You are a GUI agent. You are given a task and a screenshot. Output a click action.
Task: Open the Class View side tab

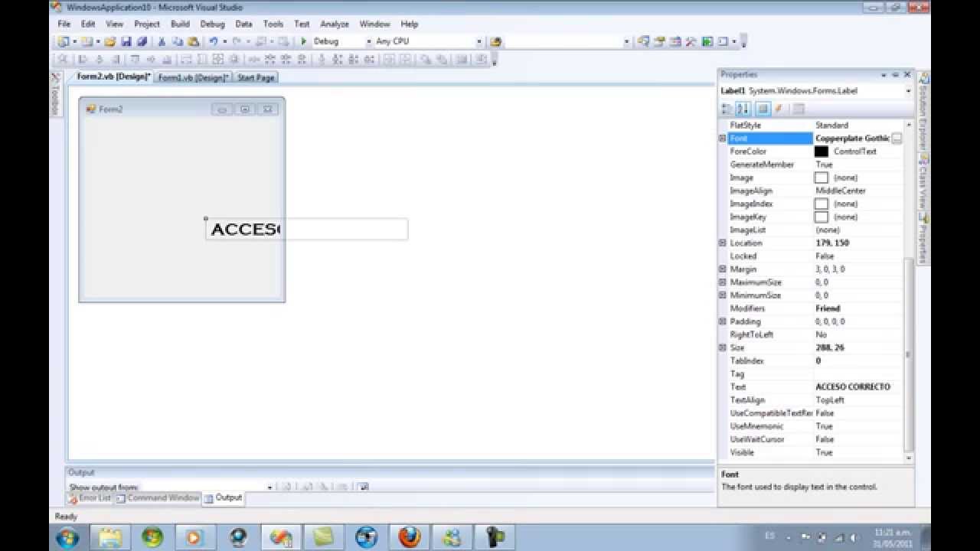click(x=923, y=183)
